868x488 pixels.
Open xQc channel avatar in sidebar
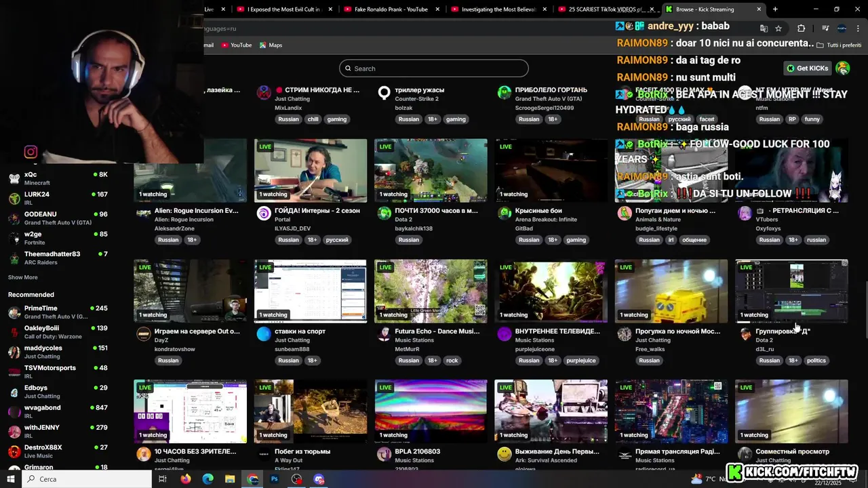pos(14,179)
